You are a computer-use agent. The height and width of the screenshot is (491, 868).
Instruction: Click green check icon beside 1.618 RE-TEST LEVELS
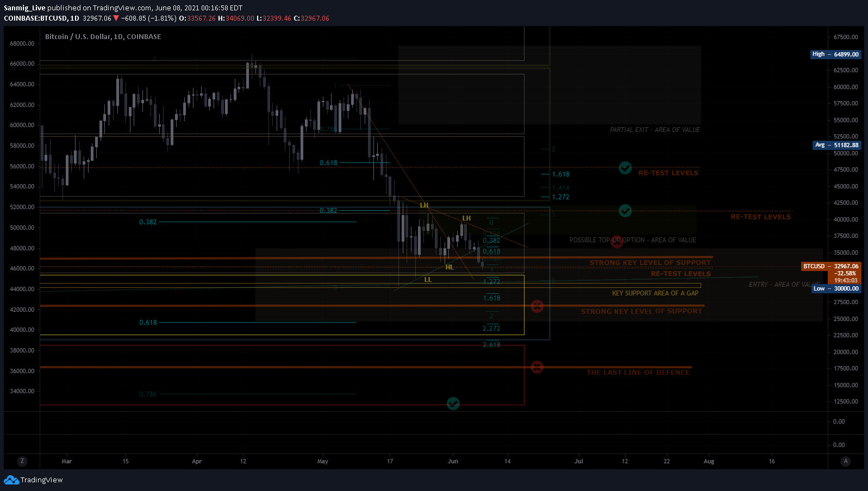(x=625, y=168)
